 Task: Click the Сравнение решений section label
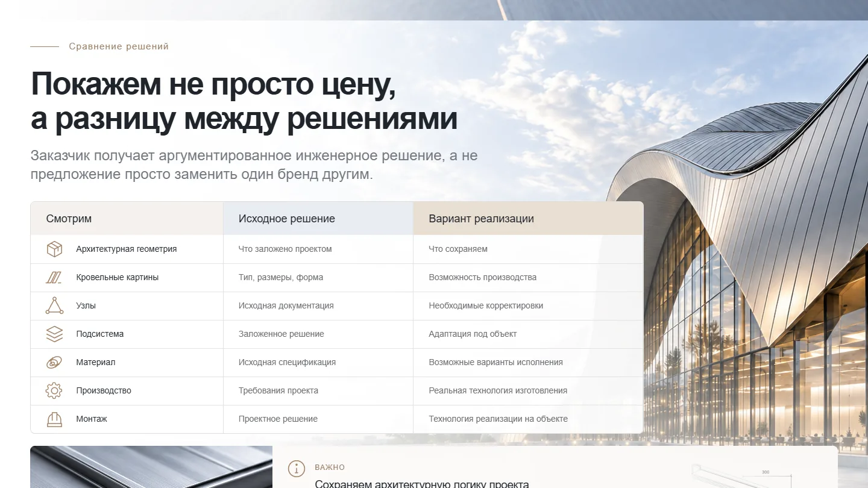point(119,46)
